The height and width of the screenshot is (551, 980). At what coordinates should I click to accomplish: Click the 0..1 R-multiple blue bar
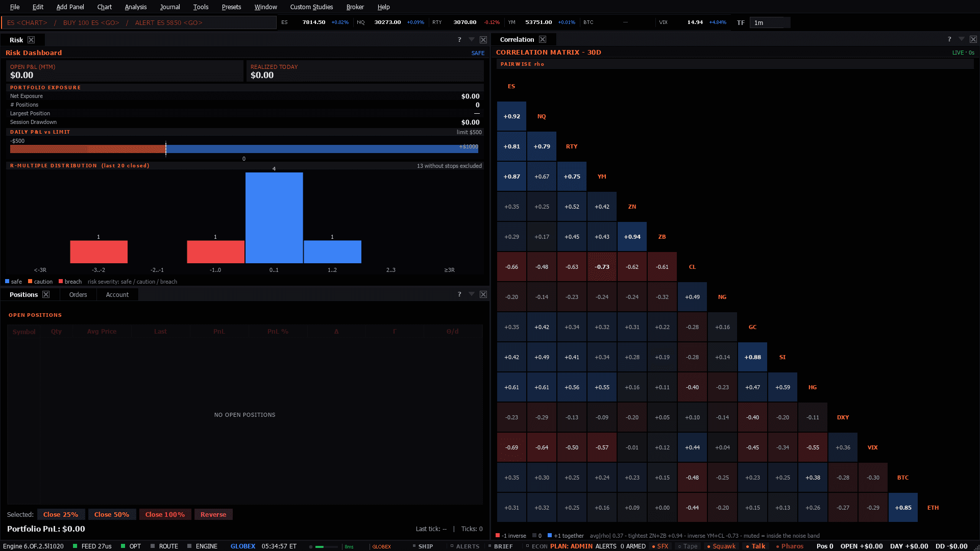274,218
